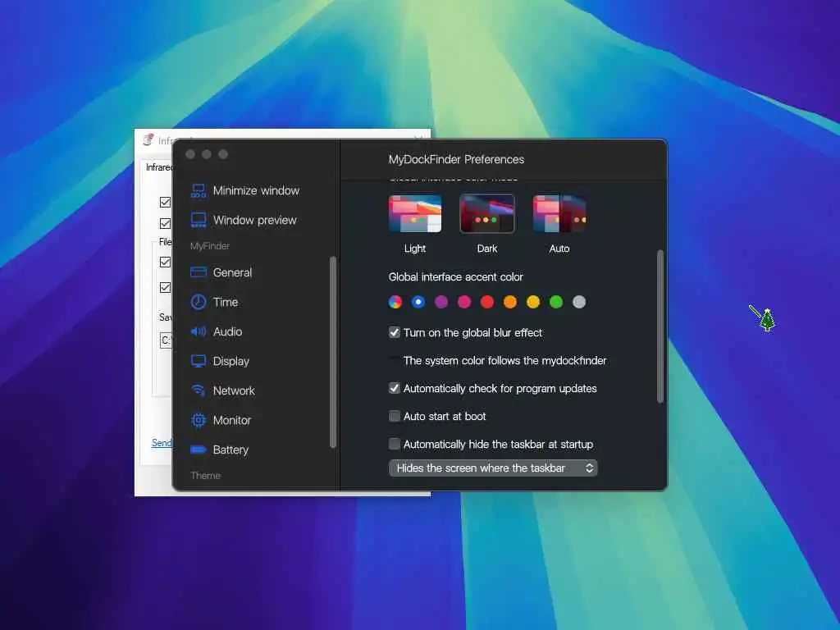Screen dimensions: 840x630
Task: Toggle first checkbox in Infrared window
Action: click(x=165, y=202)
